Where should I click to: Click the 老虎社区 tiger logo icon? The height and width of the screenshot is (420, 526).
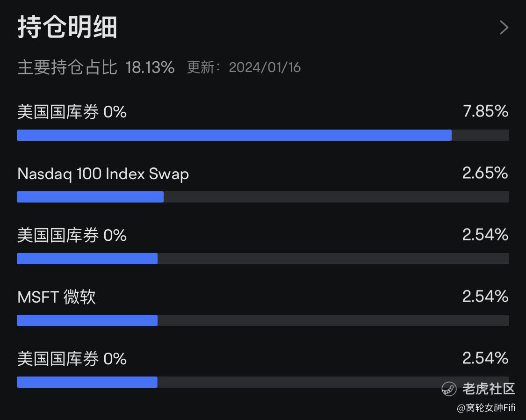449,389
